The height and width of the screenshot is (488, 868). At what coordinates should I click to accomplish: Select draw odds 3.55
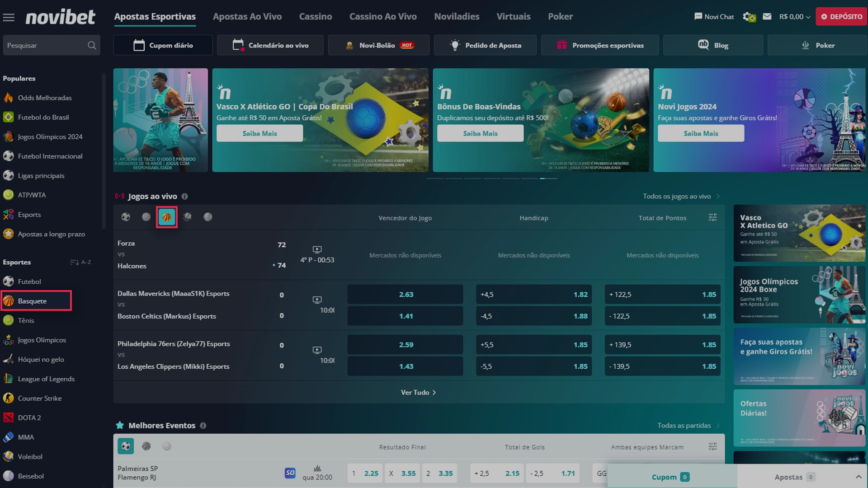point(402,473)
